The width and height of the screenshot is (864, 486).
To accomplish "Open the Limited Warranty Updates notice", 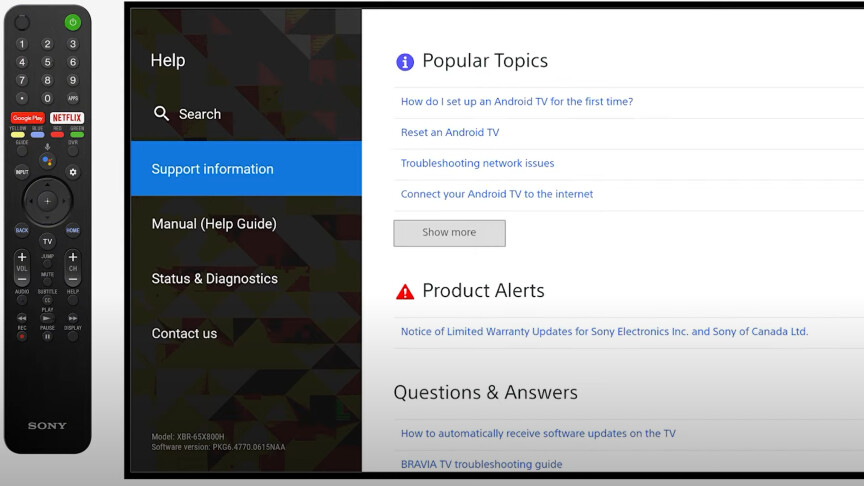I will [604, 332].
